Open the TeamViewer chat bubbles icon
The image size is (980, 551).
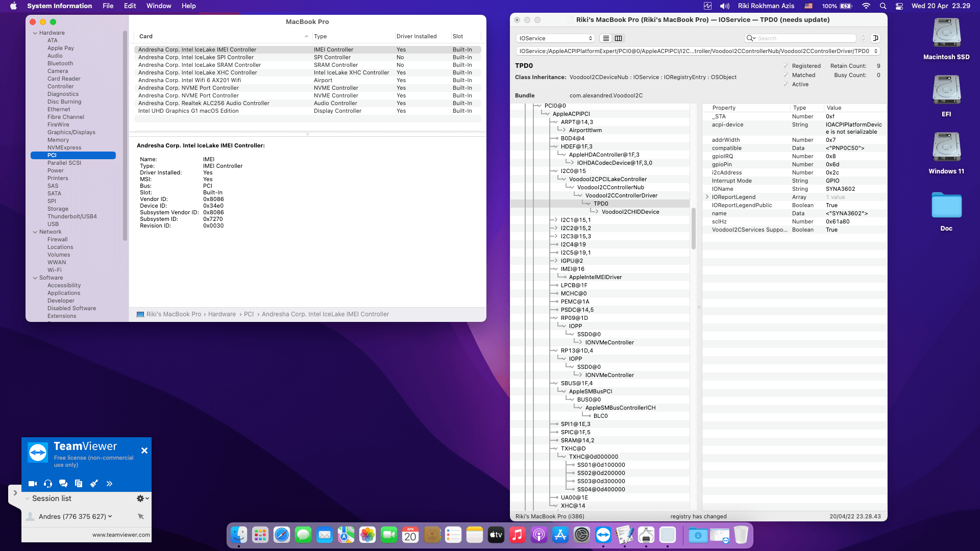click(x=63, y=484)
